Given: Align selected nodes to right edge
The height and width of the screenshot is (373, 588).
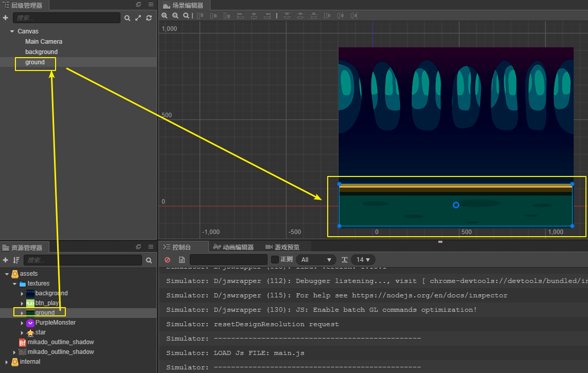Looking at the screenshot, I should pyautogui.click(x=267, y=15).
